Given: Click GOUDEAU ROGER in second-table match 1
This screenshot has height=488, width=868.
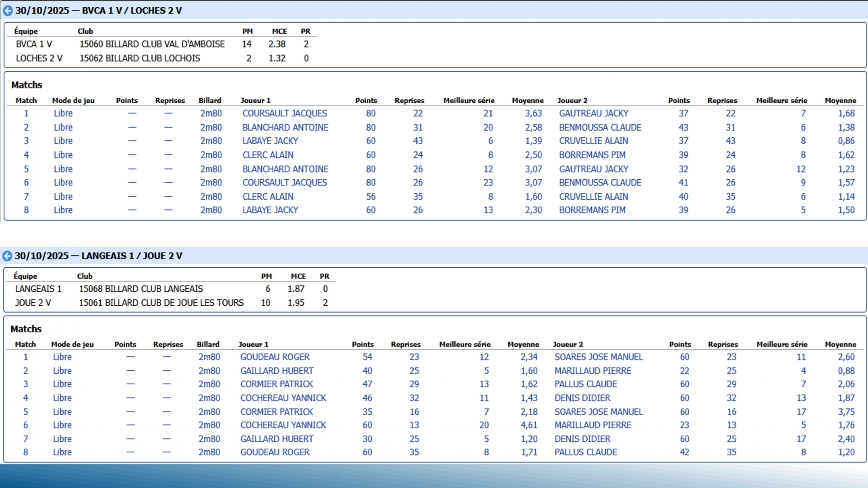Looking at the screenshot, I should click(274, 357).
